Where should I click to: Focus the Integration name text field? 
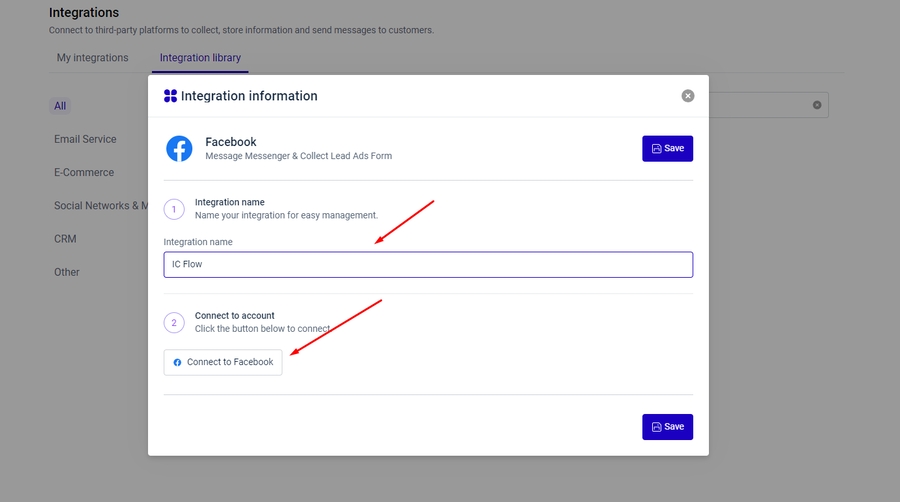(428, 265)
